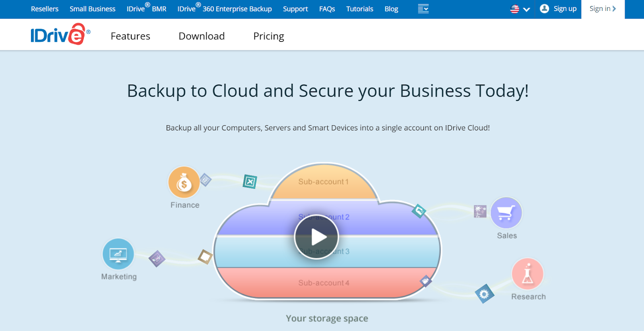The width and height of the screenshot is (644, 331).
Task: Click the Marketing monitor icon
Action: coord(118,254)
